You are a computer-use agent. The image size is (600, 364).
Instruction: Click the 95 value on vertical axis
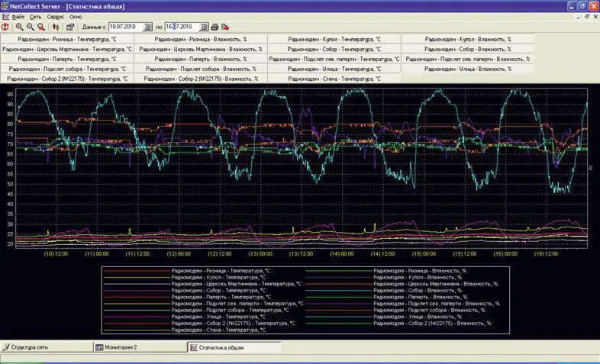[x=11, y=94]
